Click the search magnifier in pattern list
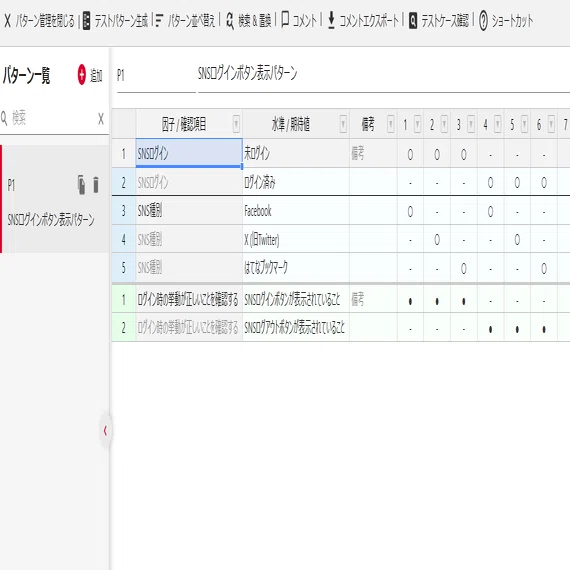Viewport: 570px width, 570px height. pos(4,118)
